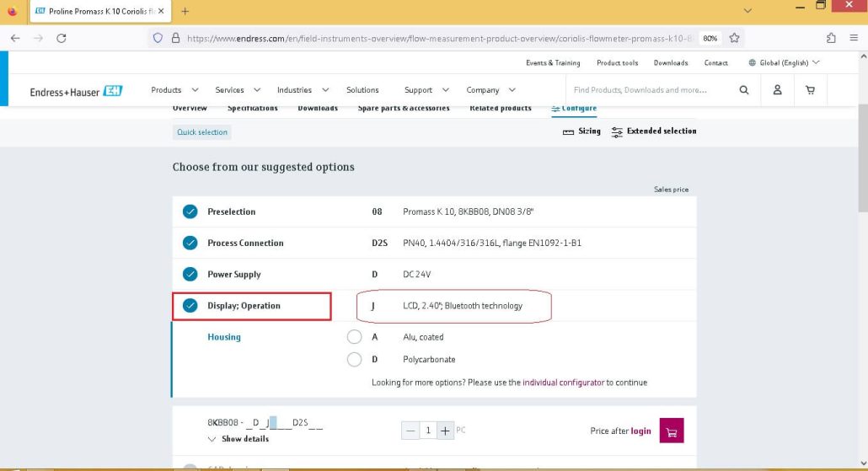Reload the current page
Viewport: 868px width, 471px height.
point(62,38)
